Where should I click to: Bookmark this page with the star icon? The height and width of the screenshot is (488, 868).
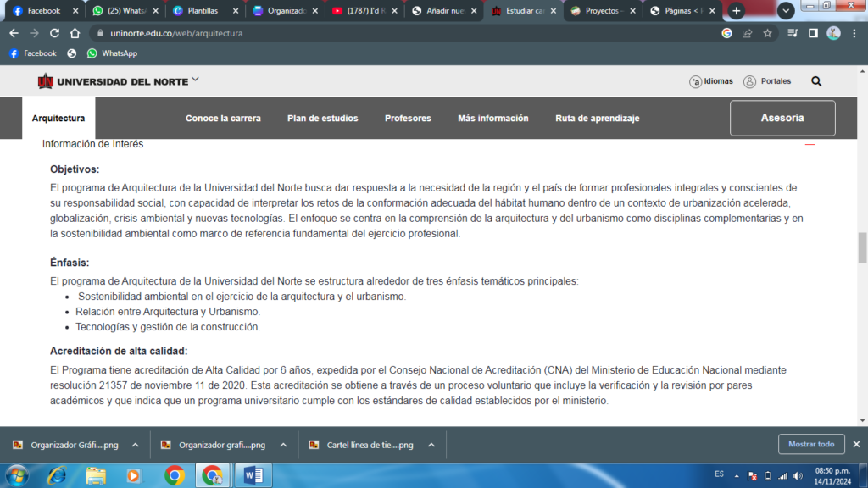point(768,33)
